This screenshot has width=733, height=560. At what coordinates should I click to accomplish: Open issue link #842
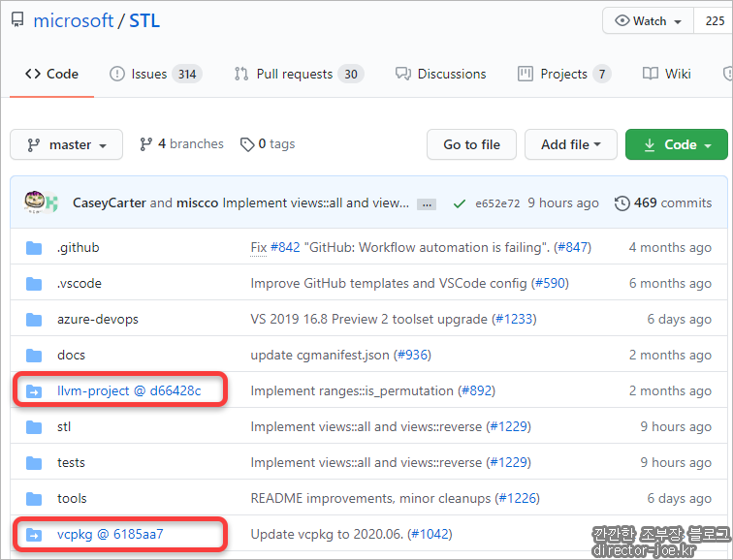(285, 247)
